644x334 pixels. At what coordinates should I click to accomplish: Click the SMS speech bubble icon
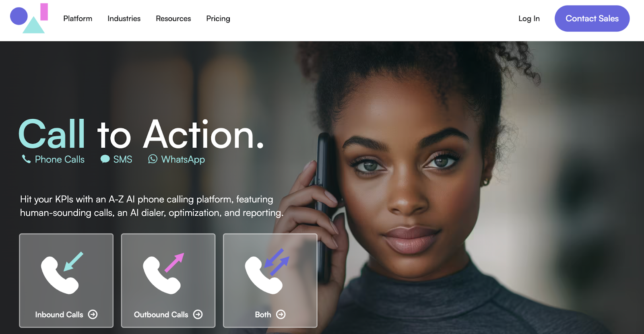click(105, 159)
